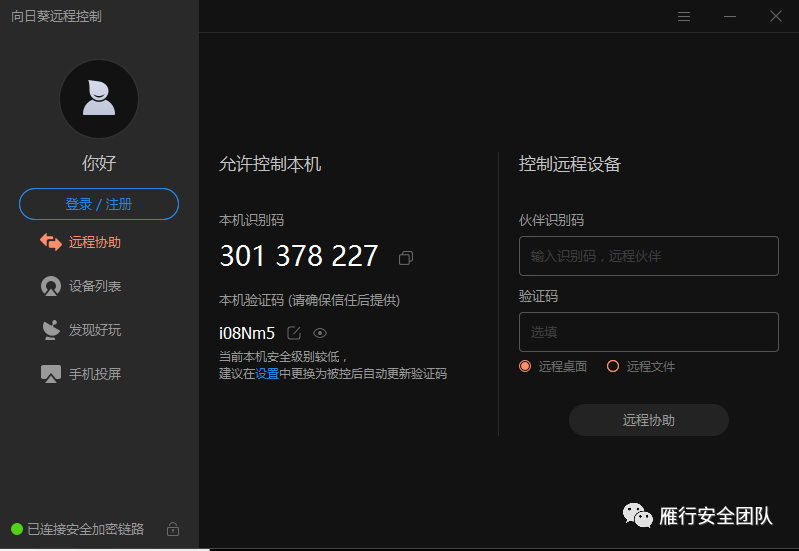This screenshot has height=551, width=799.
Task: Click the lock icon in status bar
Action: click(173, 529)
